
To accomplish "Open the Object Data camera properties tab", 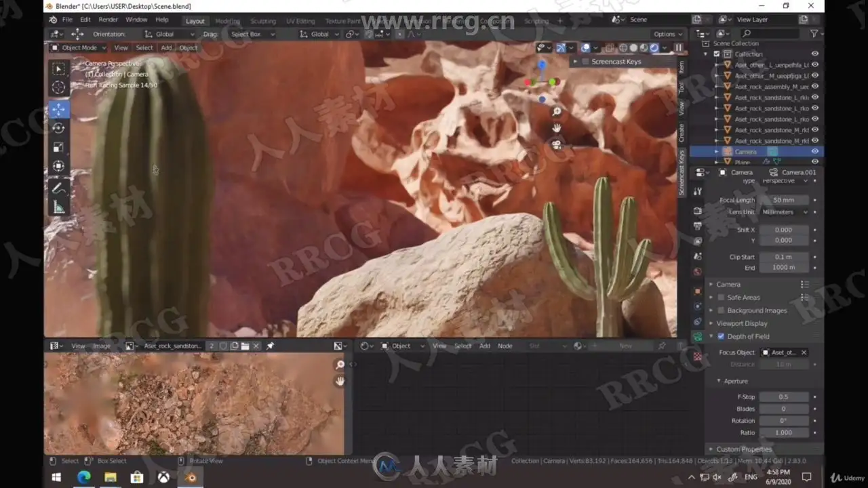I will [x=697, y=337].
